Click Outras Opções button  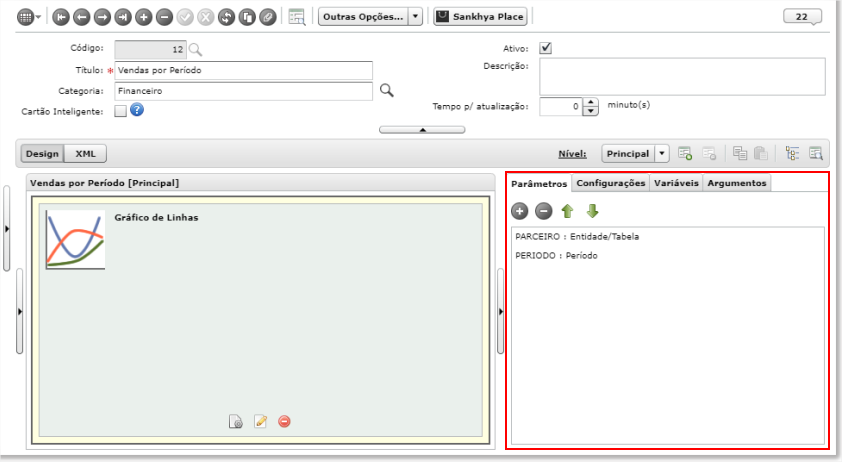tap(363, 17)
